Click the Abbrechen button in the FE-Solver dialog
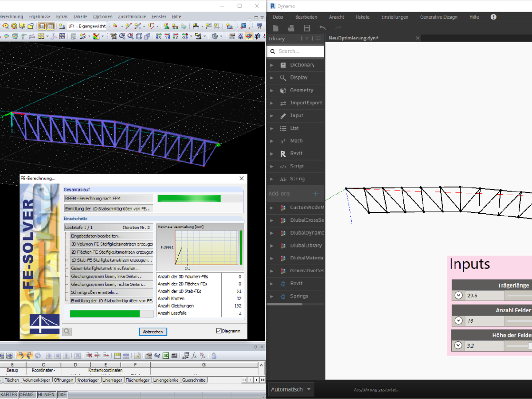This screenshot has height=399, width=532. point(153,332)
